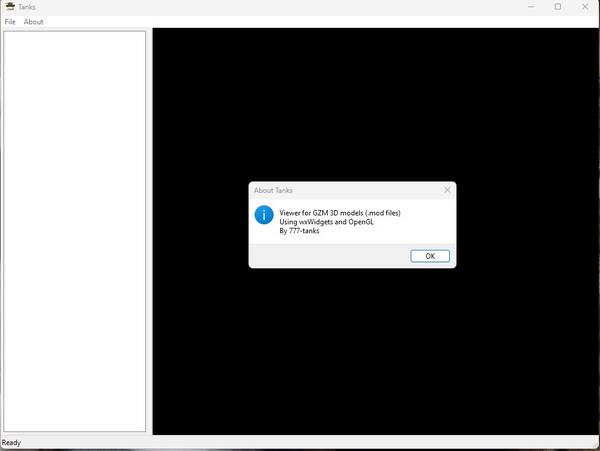
Task: Click the Tanks window title text
Action: [27, 7]
